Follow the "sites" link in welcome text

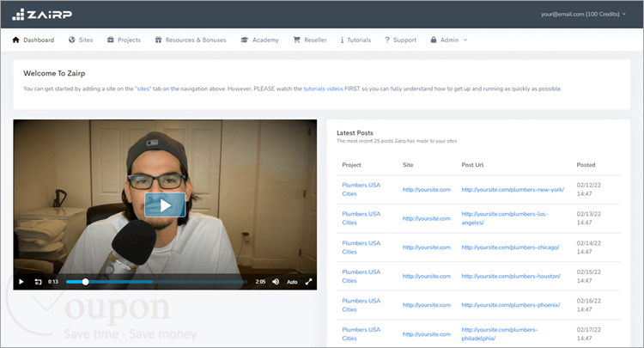[x=143, y=89]
